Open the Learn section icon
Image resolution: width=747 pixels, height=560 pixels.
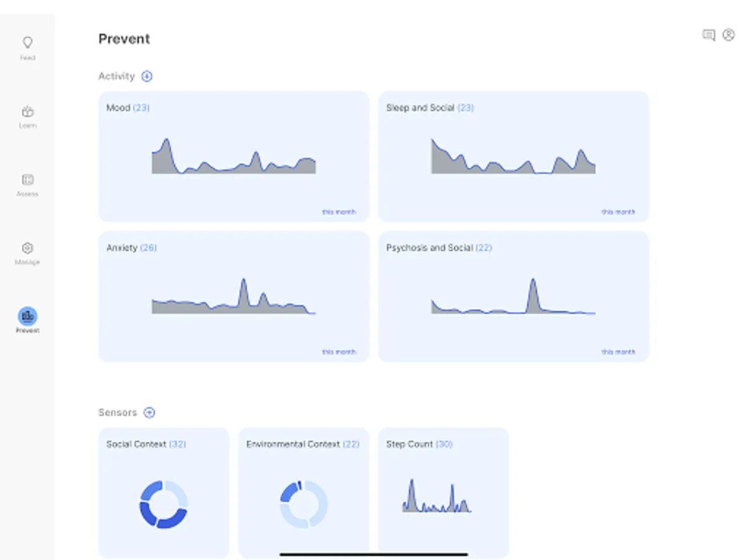(x=27, y=112)
